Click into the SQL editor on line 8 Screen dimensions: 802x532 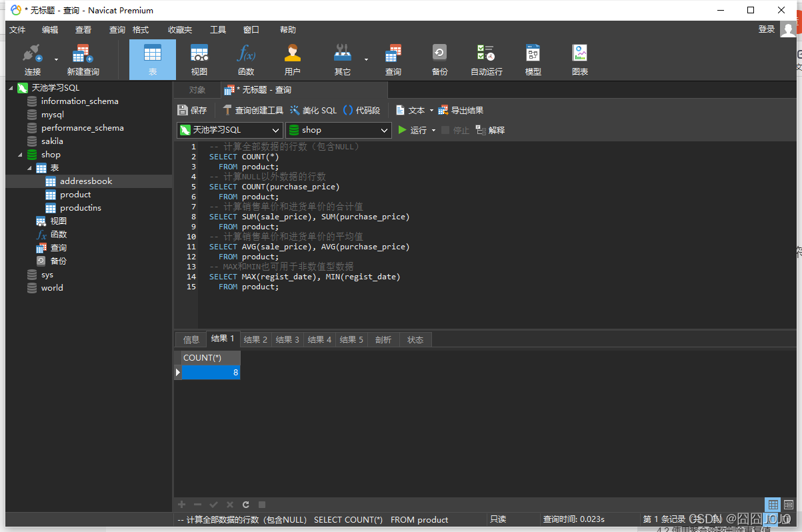point(309,217)
